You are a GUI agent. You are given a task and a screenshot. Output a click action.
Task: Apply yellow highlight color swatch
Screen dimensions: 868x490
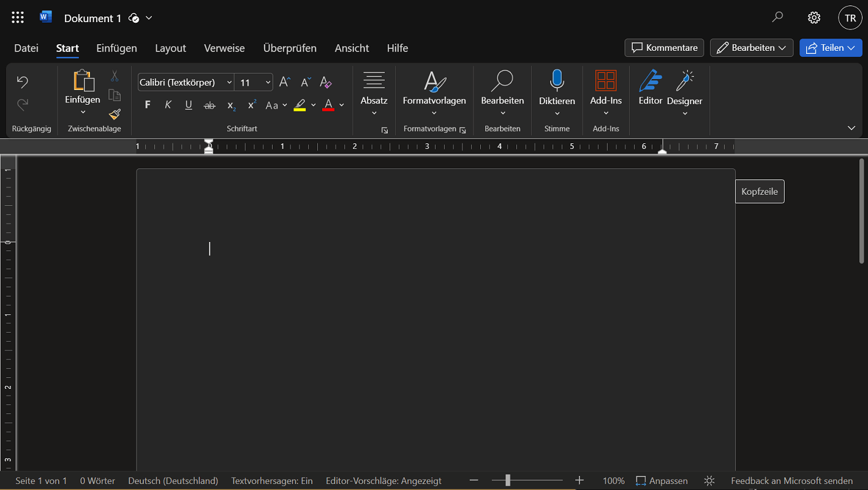click(300, 105)
